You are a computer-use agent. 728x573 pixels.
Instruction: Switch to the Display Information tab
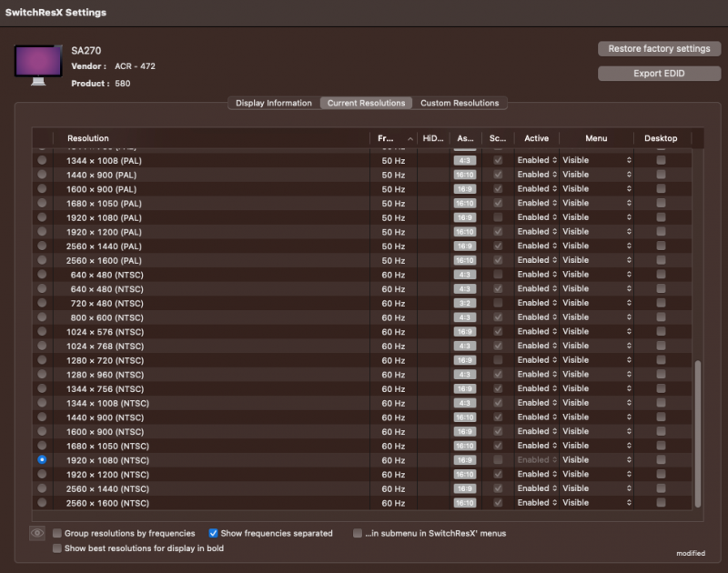273,103
